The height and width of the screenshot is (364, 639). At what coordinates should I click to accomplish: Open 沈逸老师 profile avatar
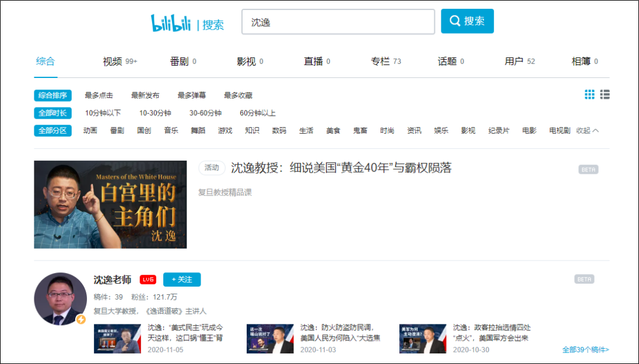[60, 299]
